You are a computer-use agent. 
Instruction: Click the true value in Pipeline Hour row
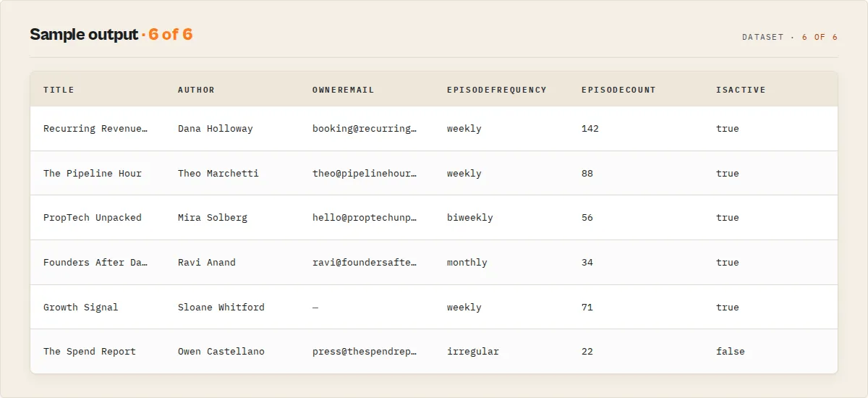pos(728,174)
